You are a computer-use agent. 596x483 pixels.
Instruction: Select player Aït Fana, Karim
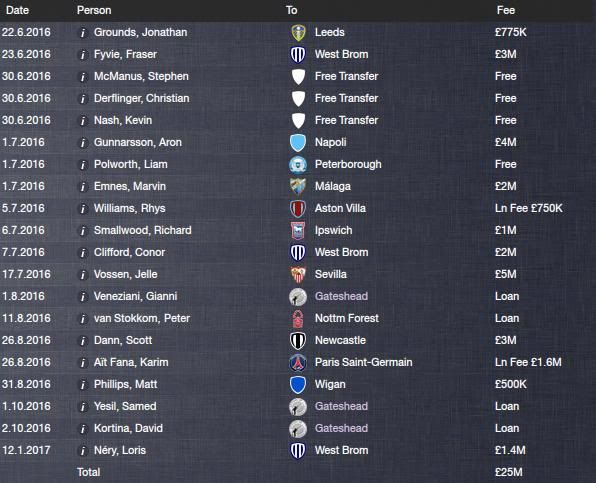click(131, 363)
